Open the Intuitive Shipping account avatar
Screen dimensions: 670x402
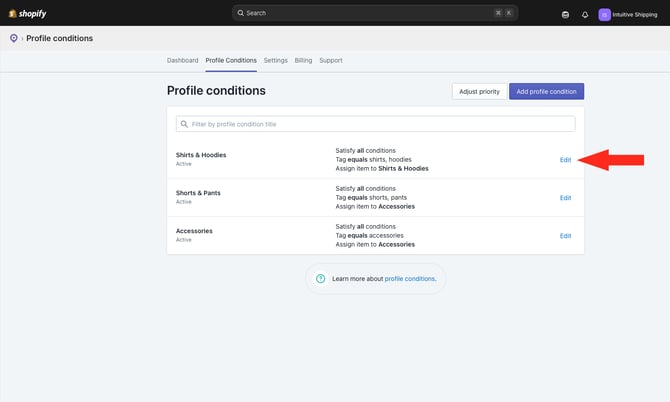click(604, 15)
